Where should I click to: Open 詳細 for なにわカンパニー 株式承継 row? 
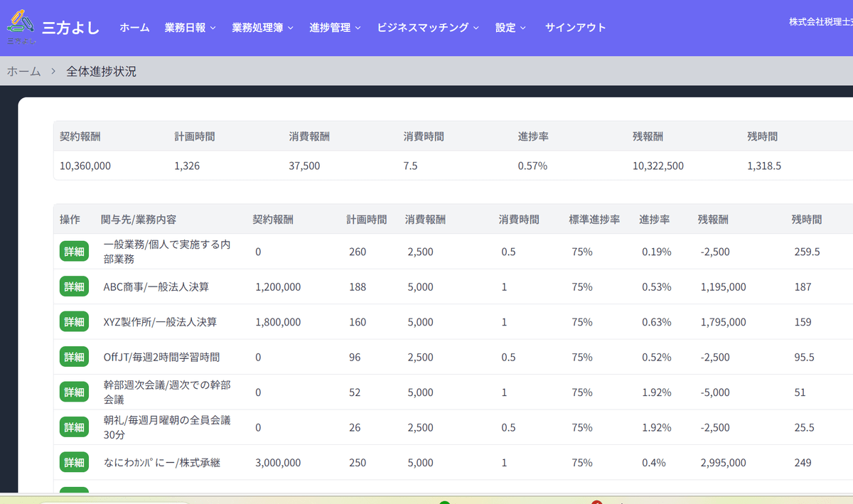(74, 463)
